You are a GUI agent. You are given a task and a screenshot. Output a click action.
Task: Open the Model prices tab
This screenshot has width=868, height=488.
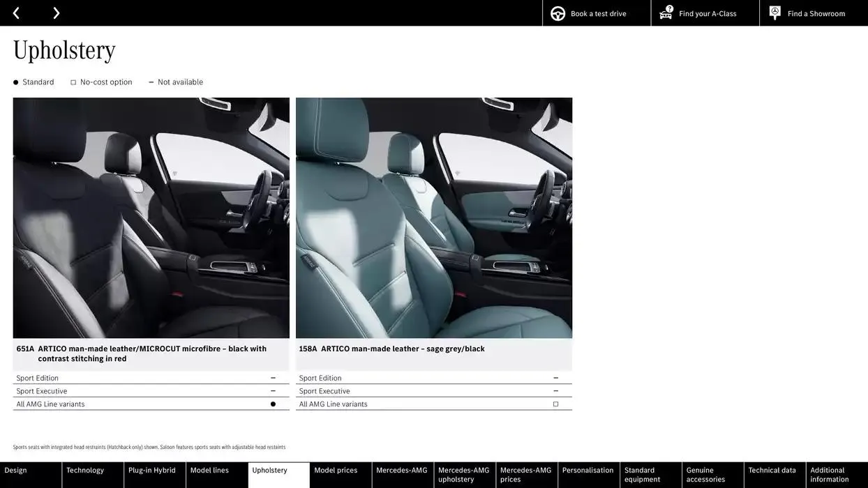341,475
